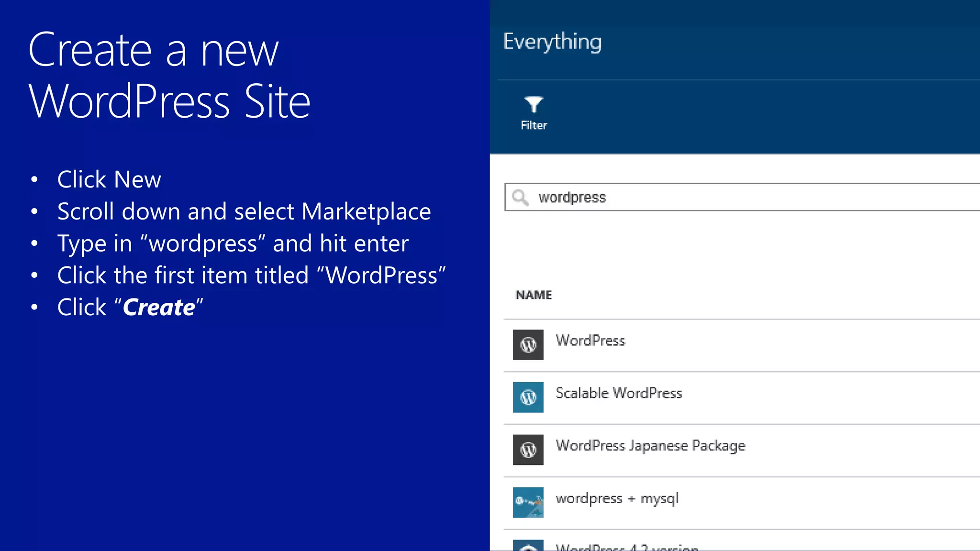
Task: Click the Everything blade title
Action: [x=552, y=42]
